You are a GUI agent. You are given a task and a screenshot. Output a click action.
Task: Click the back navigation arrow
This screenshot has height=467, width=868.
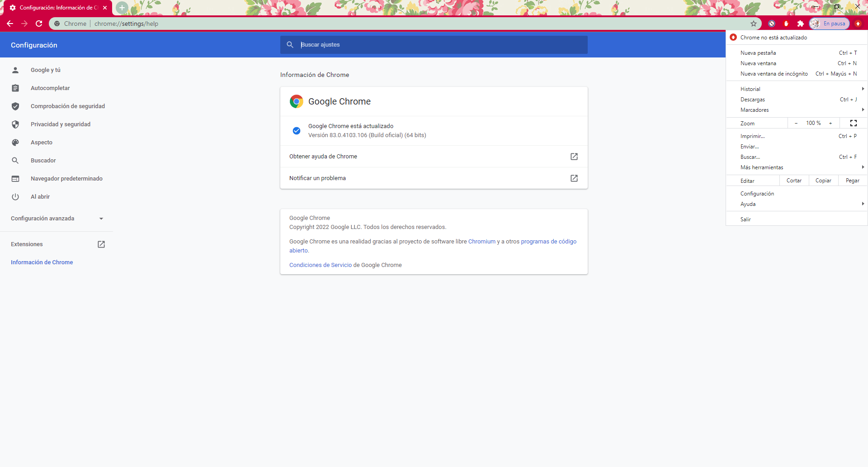(10, 24)
